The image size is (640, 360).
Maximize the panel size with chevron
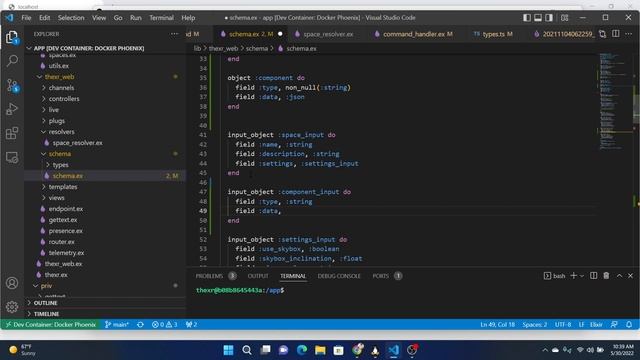pos(619,276)
